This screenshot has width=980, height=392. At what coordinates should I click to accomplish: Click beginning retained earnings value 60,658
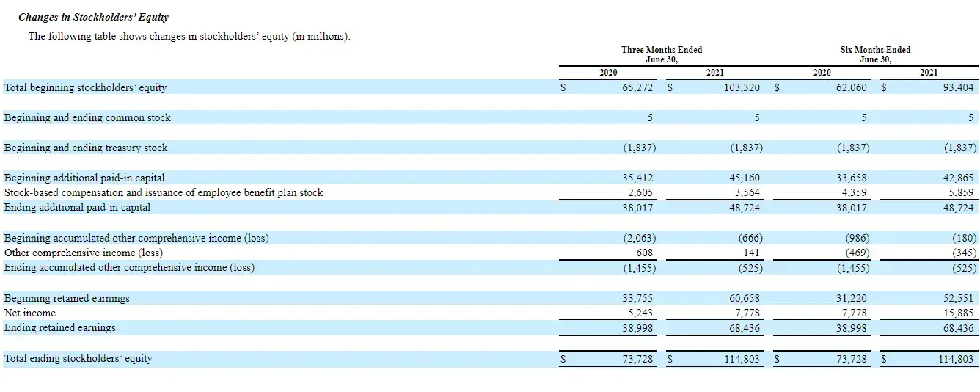pyautogui.click(x=745, y=298)
